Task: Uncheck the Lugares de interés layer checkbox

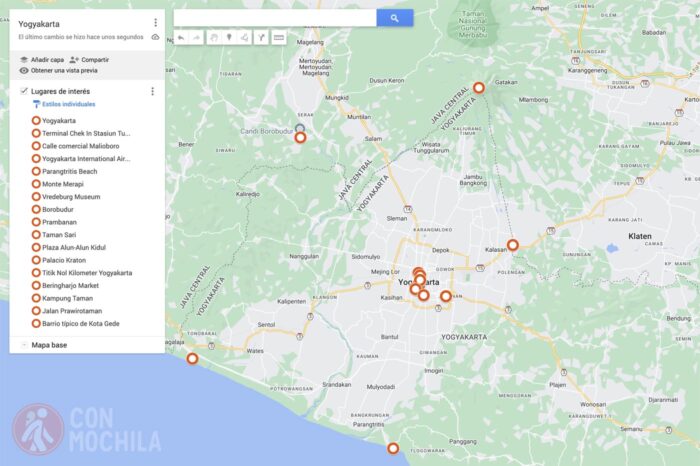Action: click(24, 91)
